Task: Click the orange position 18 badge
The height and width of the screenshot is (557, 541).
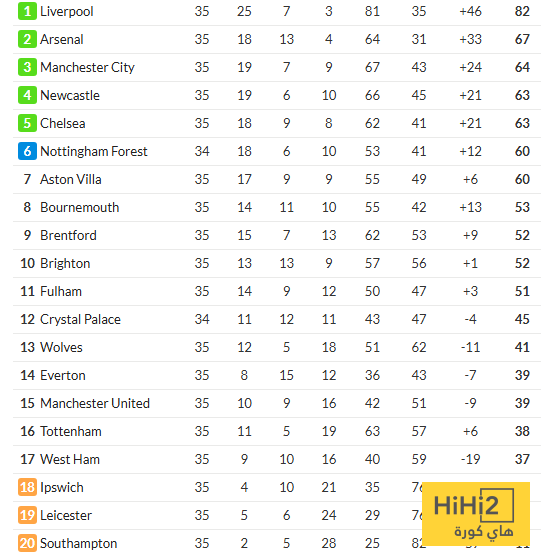Action: tap(27, 487)
